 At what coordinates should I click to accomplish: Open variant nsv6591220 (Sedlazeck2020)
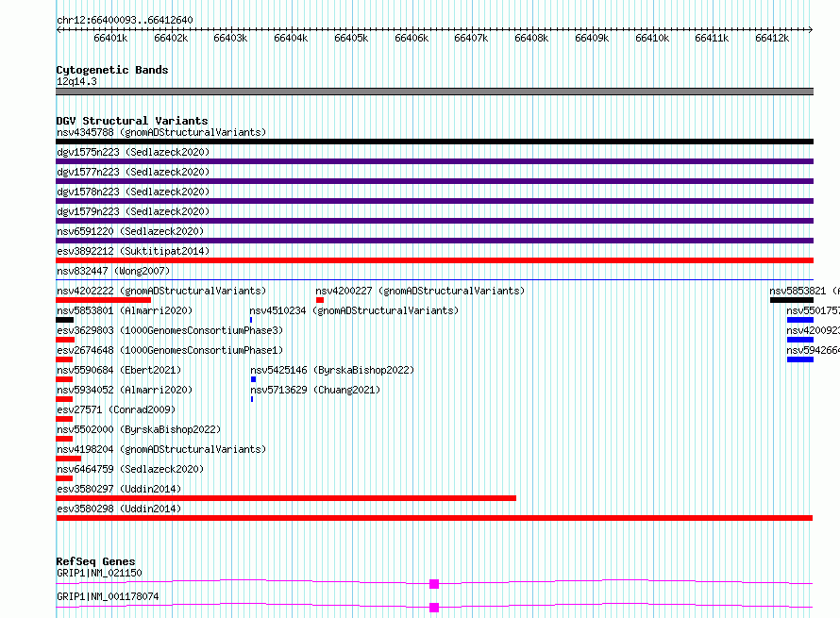click(130, 231)
